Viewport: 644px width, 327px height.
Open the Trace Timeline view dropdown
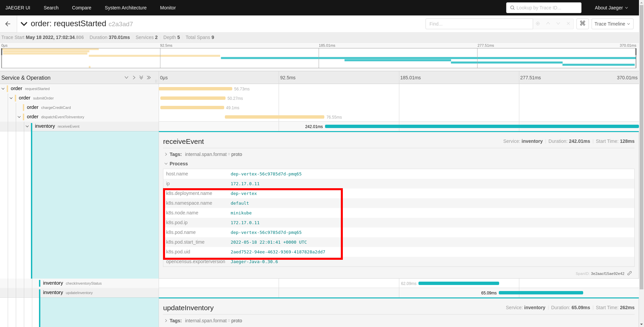pyautogui.click(x=612, y=24)
